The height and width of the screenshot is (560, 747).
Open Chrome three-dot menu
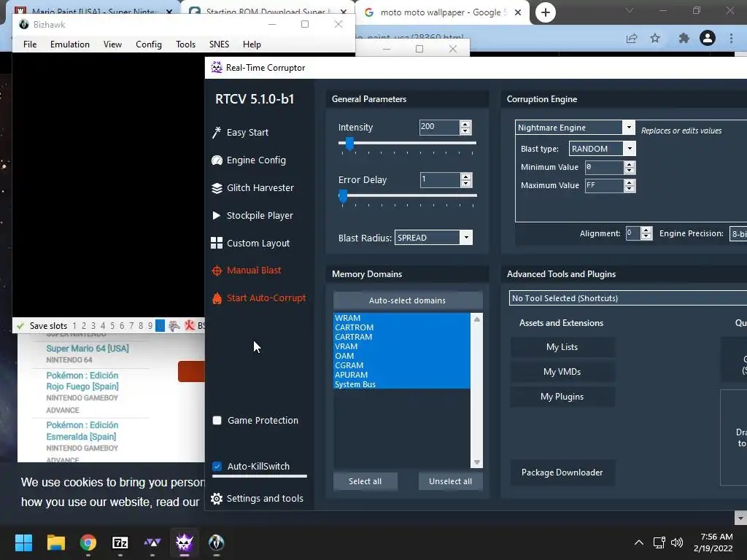pos(731,38)
